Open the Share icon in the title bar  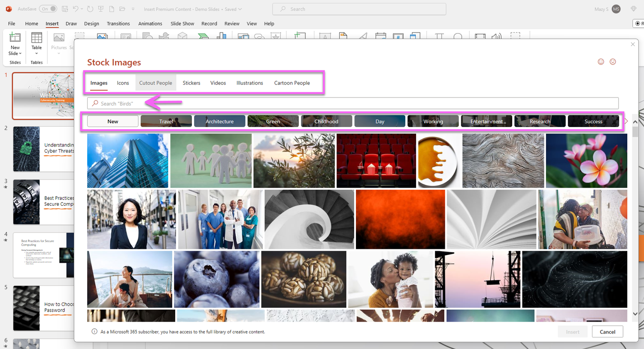[634, 9]
